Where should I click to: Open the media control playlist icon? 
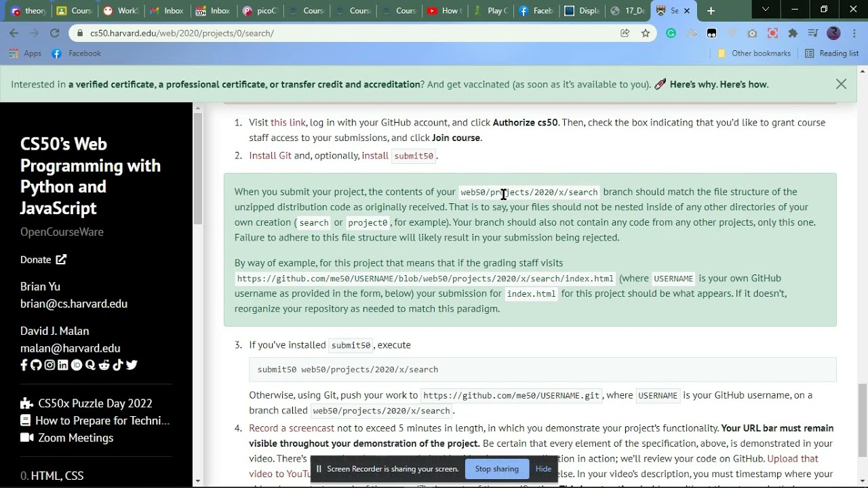pyautogui.click(x=813, y=33)
